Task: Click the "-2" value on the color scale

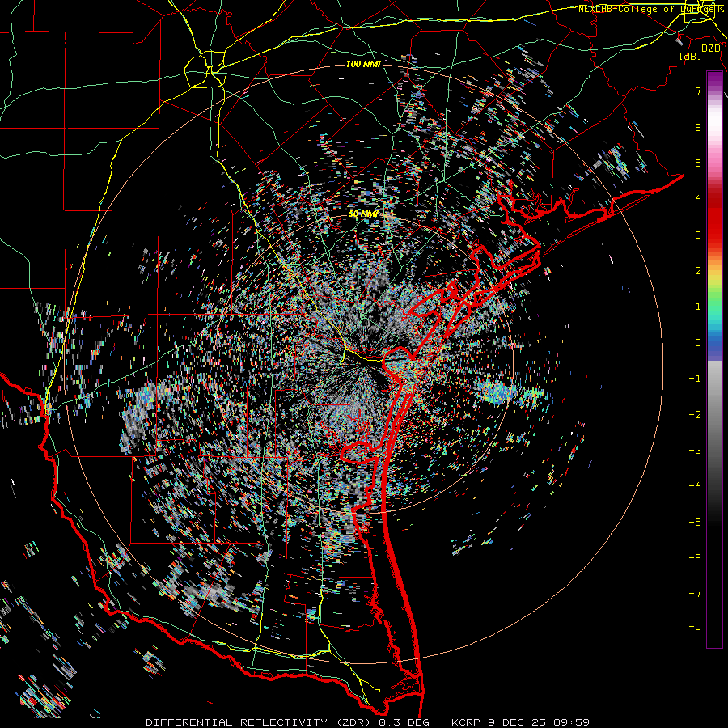Action: pyautogui.click(x=695, y=415)
